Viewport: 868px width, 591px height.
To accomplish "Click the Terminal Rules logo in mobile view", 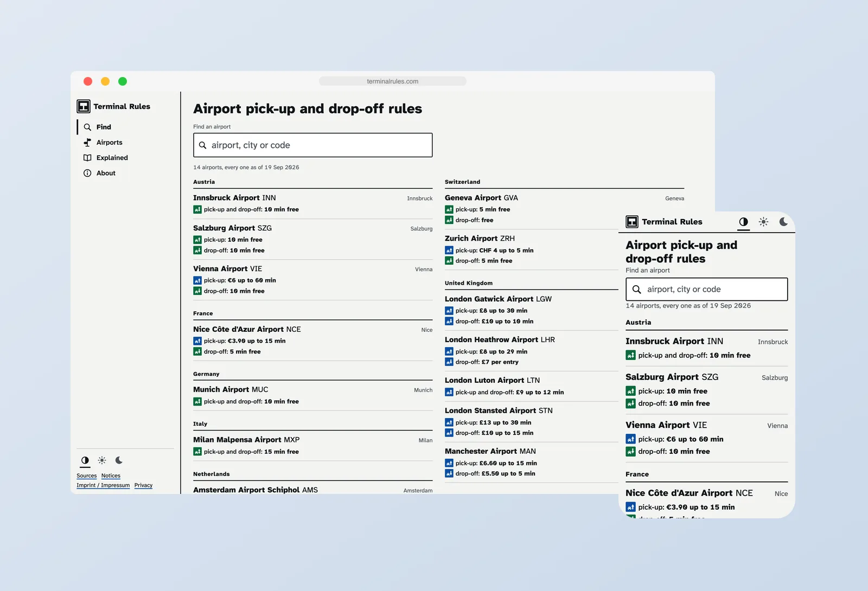I will 632,222.
